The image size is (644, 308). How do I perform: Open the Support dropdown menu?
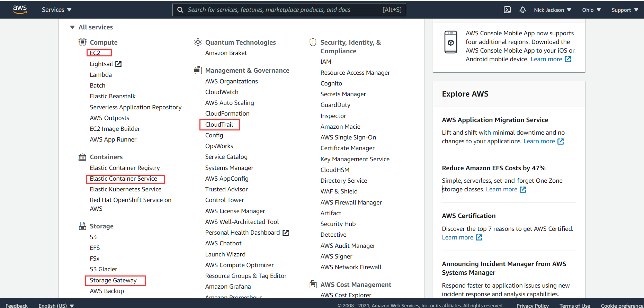click(x=625, y=10)
